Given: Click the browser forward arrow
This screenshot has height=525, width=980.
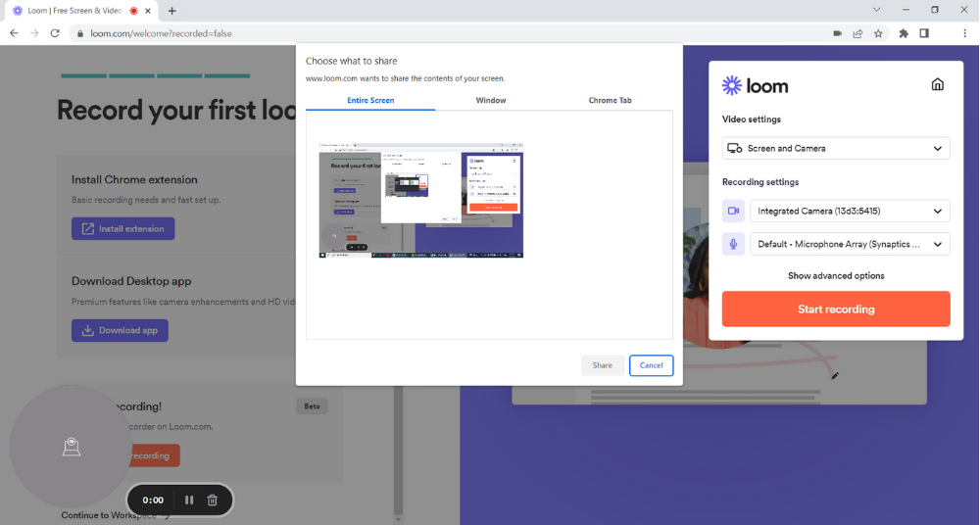Looking at the screenshot, I should (34, 33).
